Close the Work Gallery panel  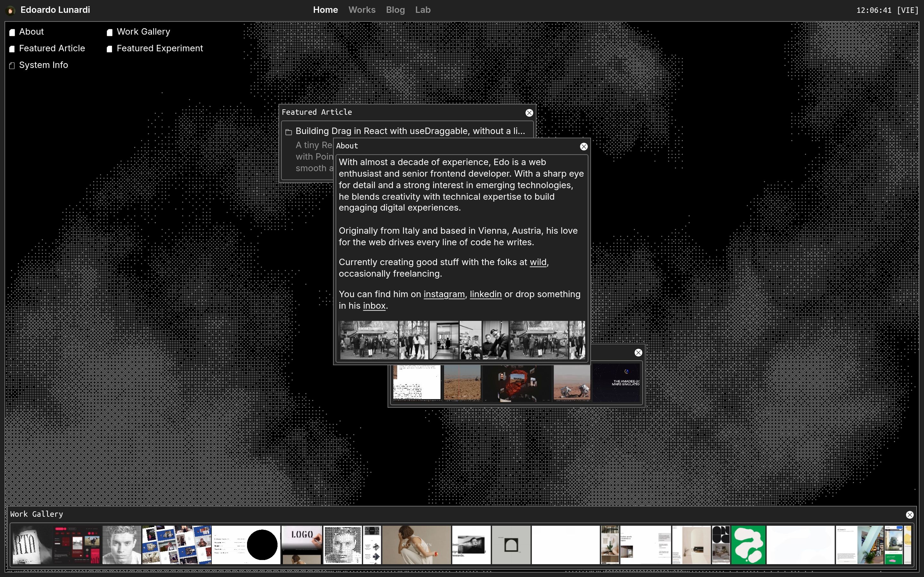910,515
